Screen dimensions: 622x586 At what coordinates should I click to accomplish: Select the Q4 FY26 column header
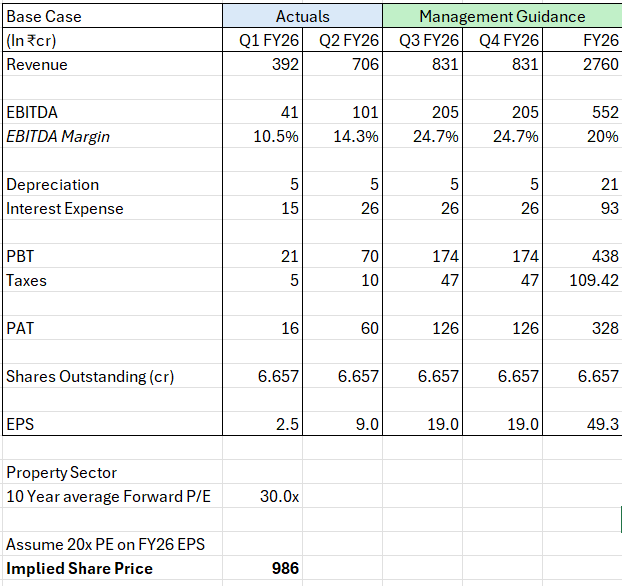(x=509, y=40)
